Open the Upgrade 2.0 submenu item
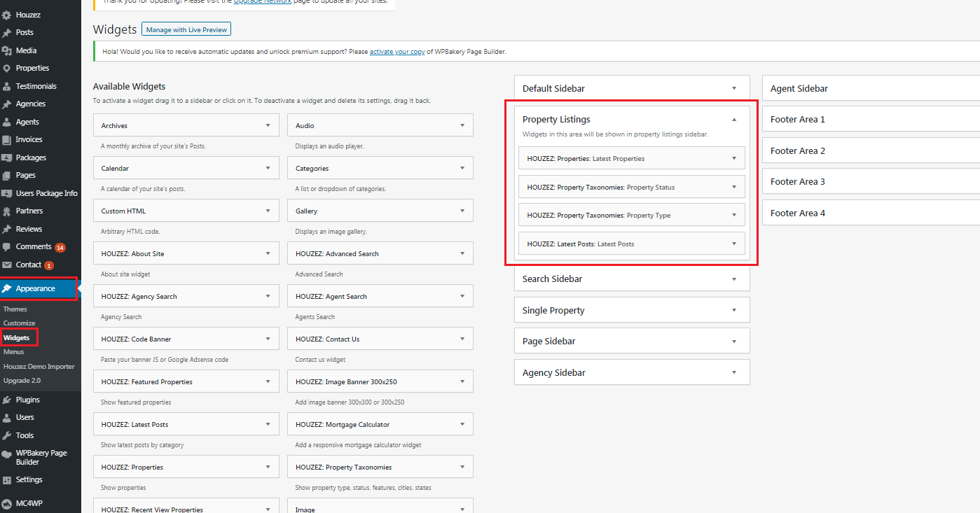980x513 pixels. click(x=22, y=381)
